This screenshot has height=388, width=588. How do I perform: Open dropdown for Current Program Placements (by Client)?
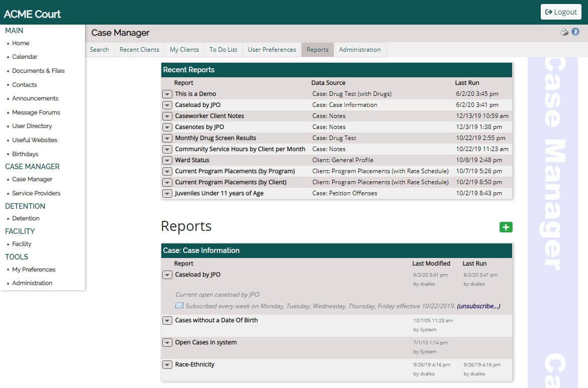(167, 182)
